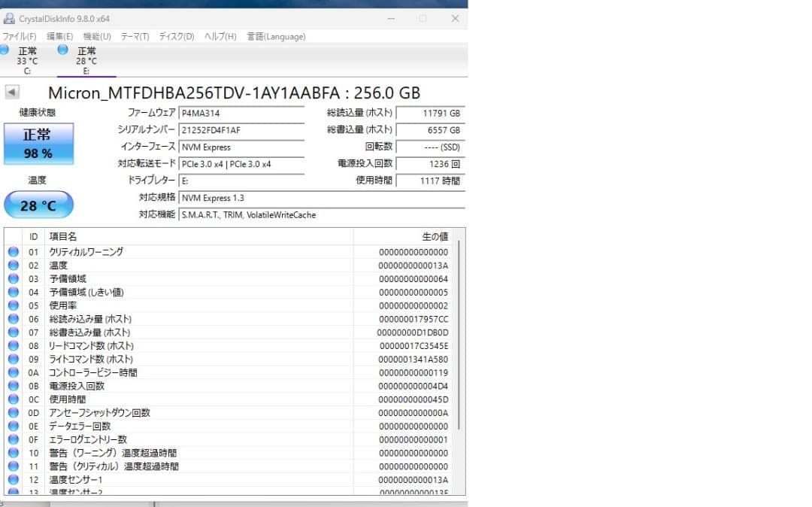The width and height of the screenshot is (812, 507).
Task: Open the ファイル(F) menu
Action: (20, 36)
